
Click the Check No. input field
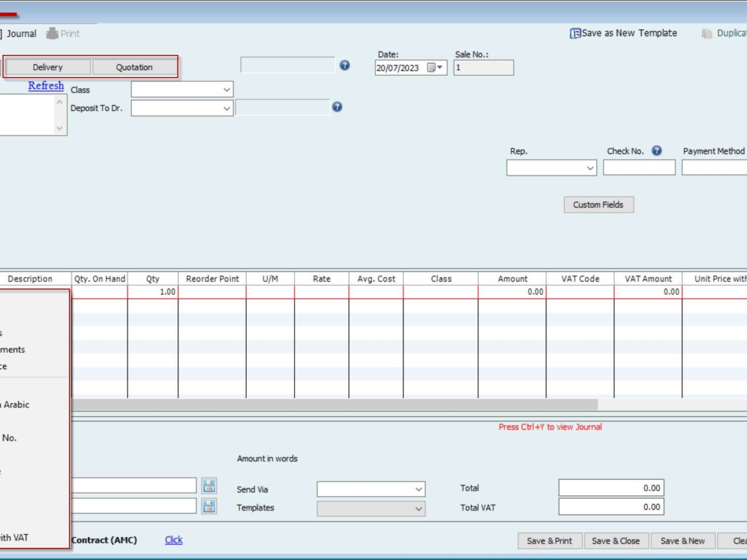point(639,168)
